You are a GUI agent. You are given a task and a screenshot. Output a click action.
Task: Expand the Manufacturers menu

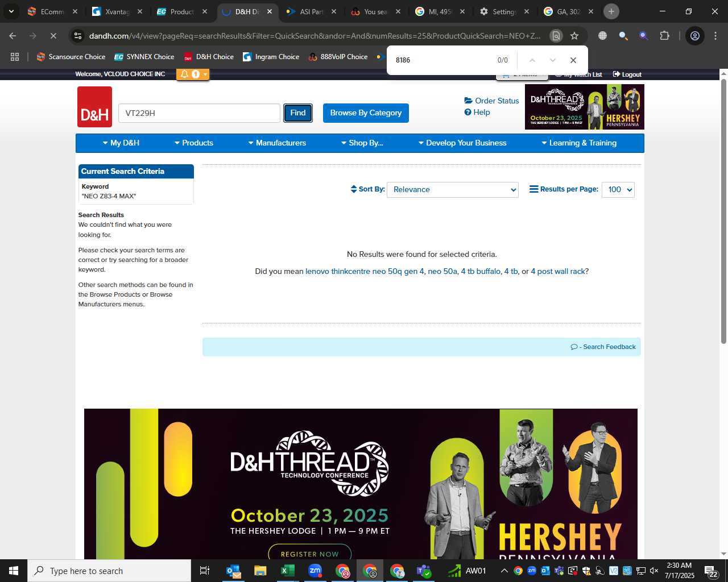277,143
